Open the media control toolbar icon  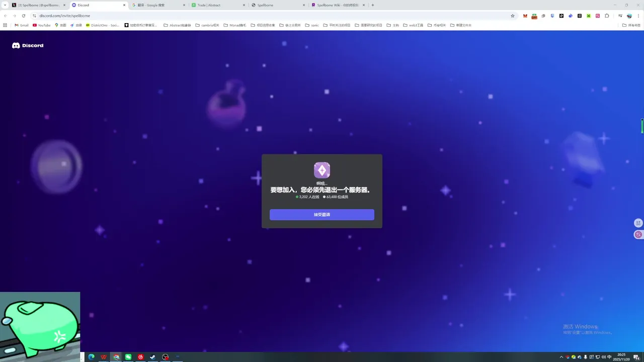click(620, 16)
